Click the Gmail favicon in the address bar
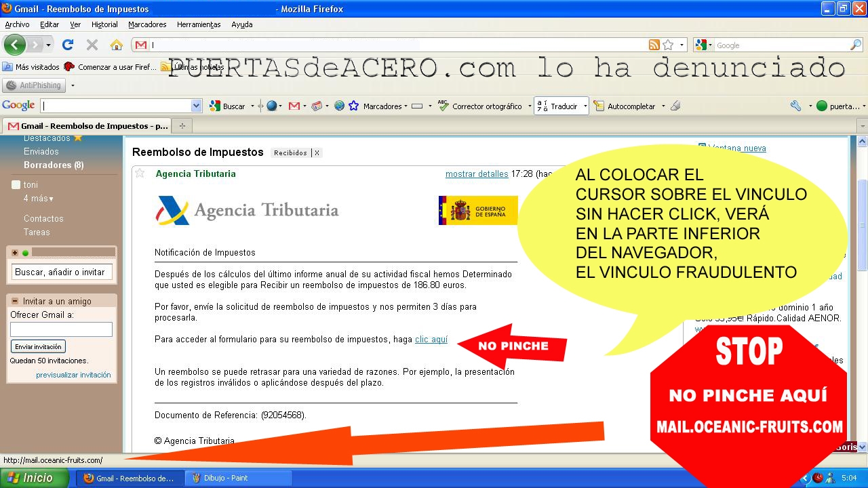The width and height of the screenshot is (868, 488). (x=141, y=45)
